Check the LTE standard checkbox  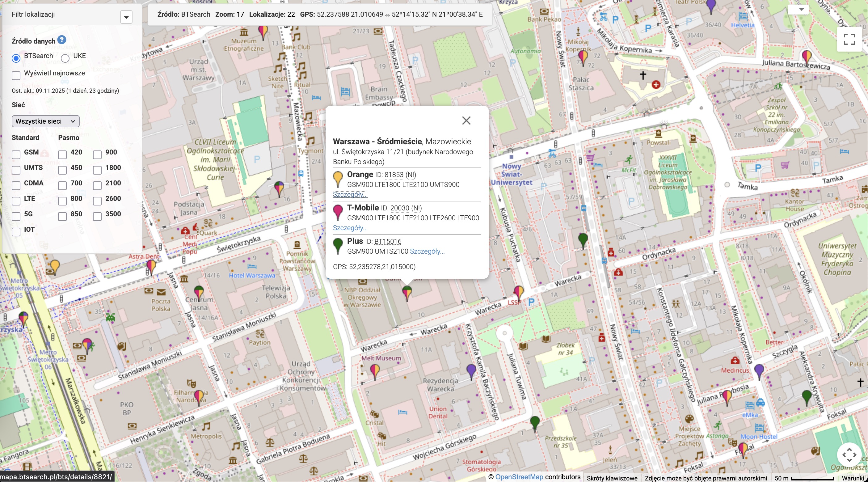click(16, 201)
